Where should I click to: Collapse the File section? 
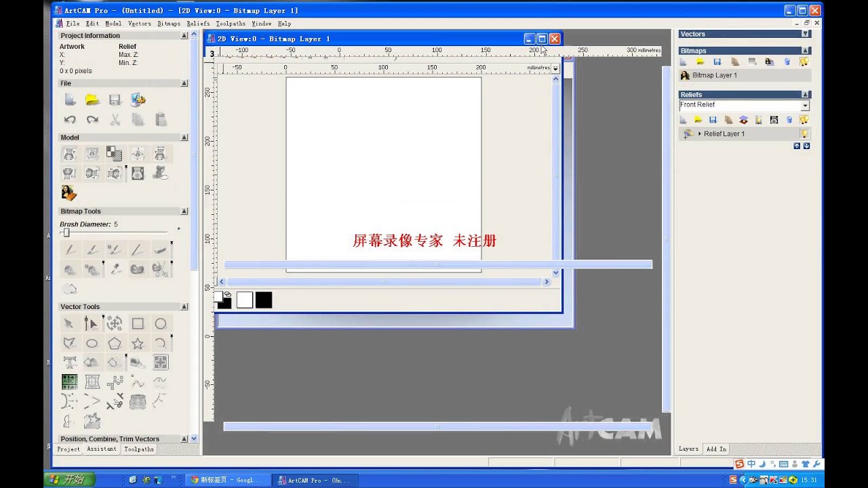click(x=184, y=83)
